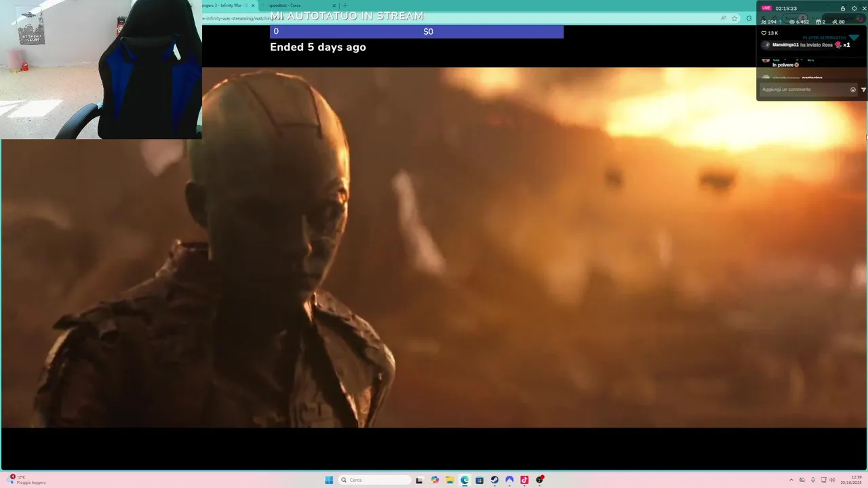
Task: Click the taskbar Cerca search box
Action: (375, 480)
